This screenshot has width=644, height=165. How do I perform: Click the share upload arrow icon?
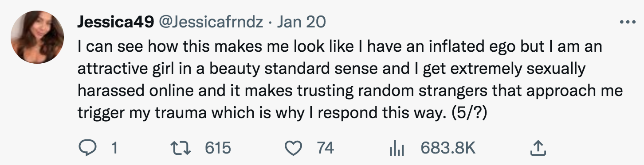(x=538, y=148)
